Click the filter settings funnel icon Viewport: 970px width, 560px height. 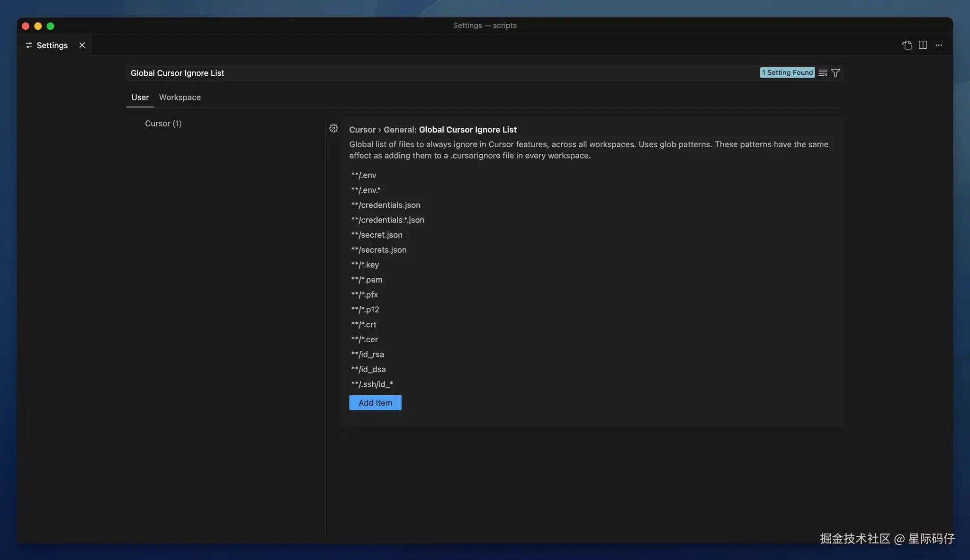coord(835,73)
